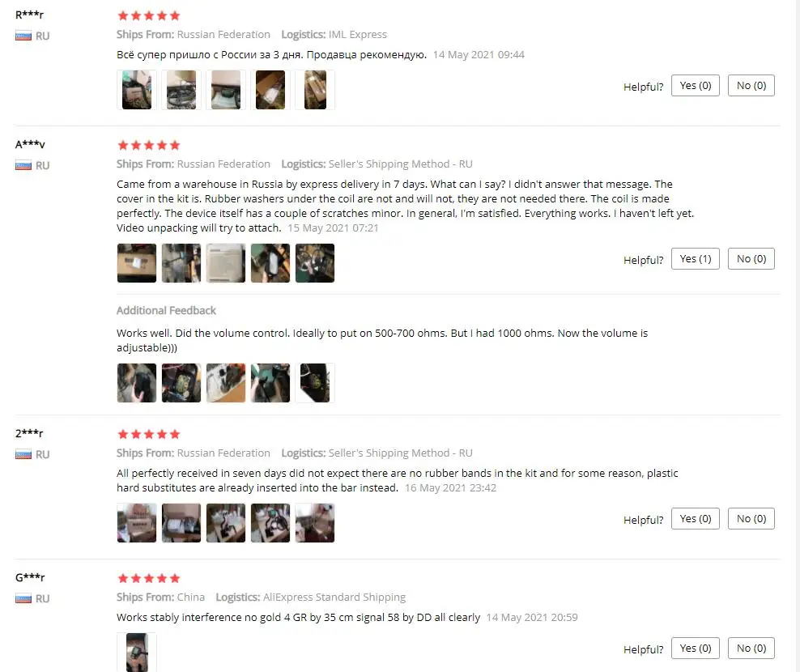The width and height of the screenshot is (800, 672).
Task: Vote No (0) on G***r's review
Action: point(751,648)
